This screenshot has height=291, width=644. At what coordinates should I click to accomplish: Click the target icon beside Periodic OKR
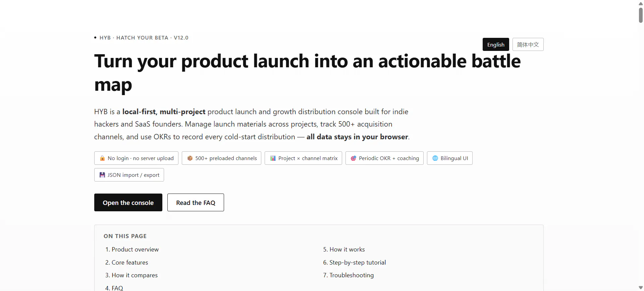[354, 158]
